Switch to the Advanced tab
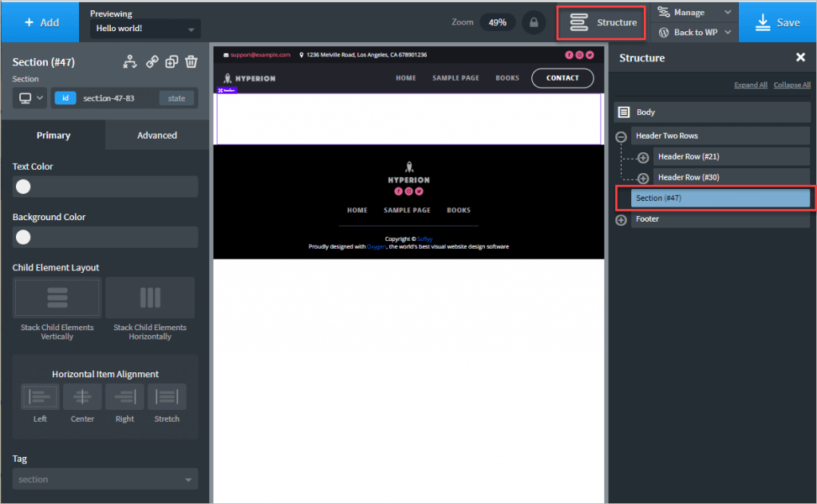This screenshot has height=504, width=817. 157,136
